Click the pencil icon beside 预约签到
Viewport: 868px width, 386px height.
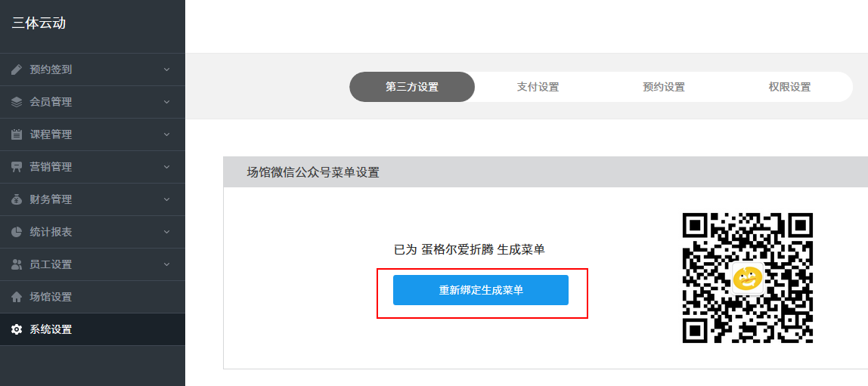[x=17, y=69]
